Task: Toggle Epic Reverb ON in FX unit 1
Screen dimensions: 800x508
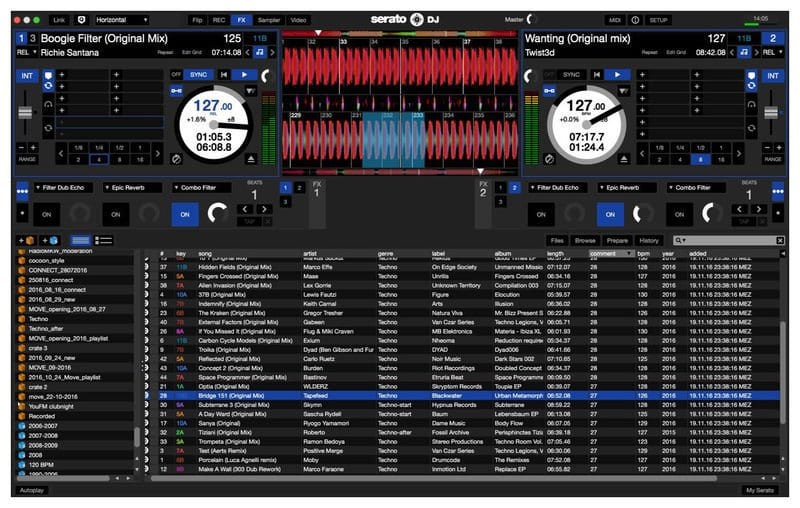Action: [x=116, y=214]
